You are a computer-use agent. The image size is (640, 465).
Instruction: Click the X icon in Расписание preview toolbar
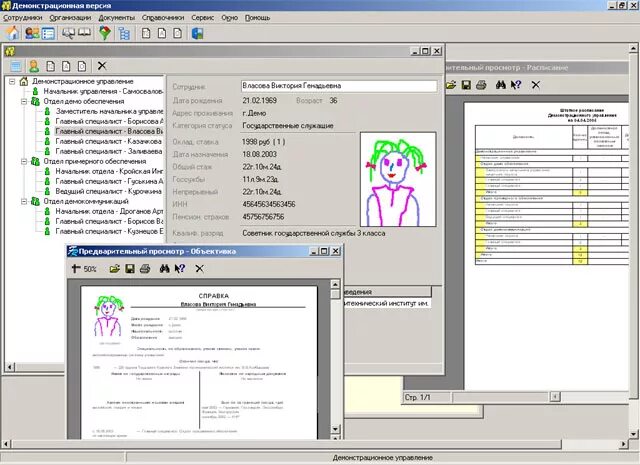(536, 85)
